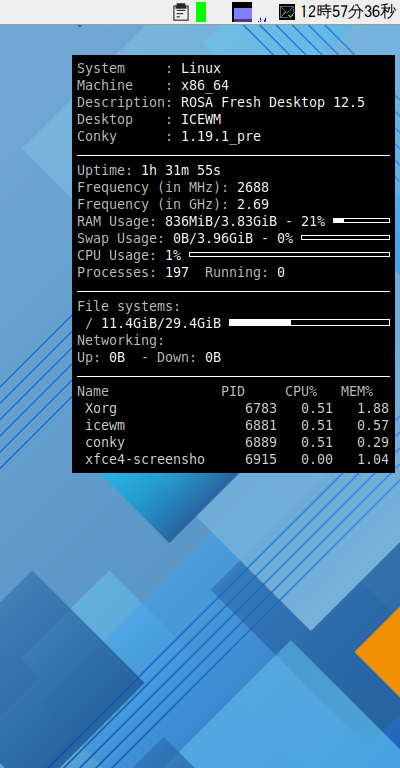Click the RAM Usage progress bar
This screenshot has height=768, width=400.
point(361,220)
